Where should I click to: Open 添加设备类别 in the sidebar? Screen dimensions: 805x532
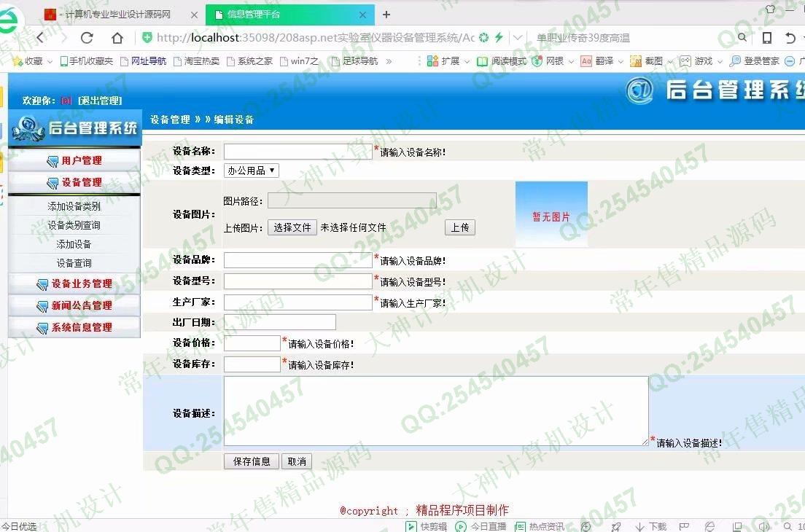[x=74, y=206]
